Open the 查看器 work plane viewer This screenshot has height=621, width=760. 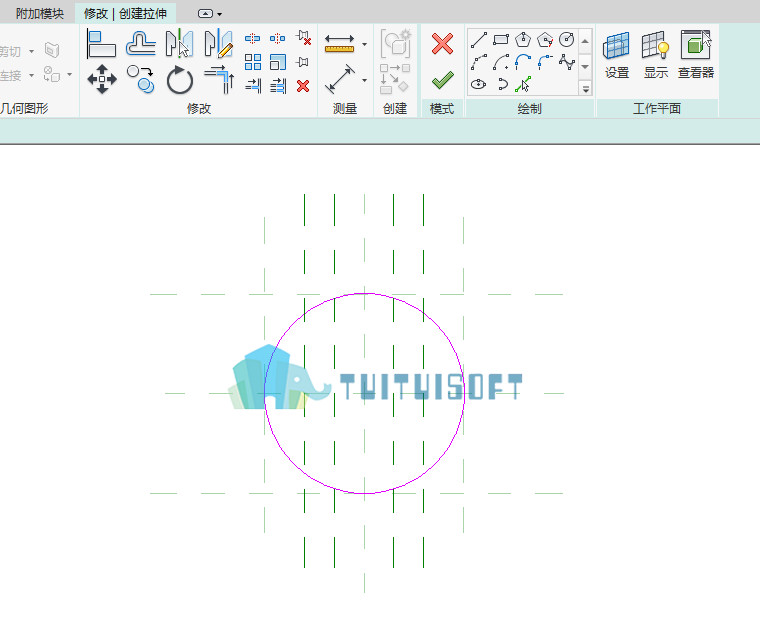[696, 55]
